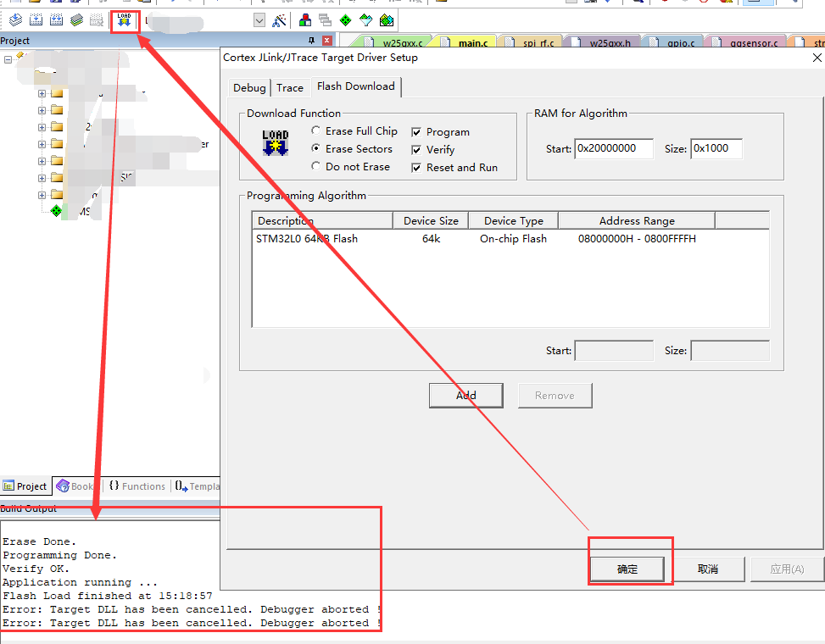Click the 'Flash Load finished at 15:18:57' output line
Viewport: 825px width, 644px height.
coord(108,596)
